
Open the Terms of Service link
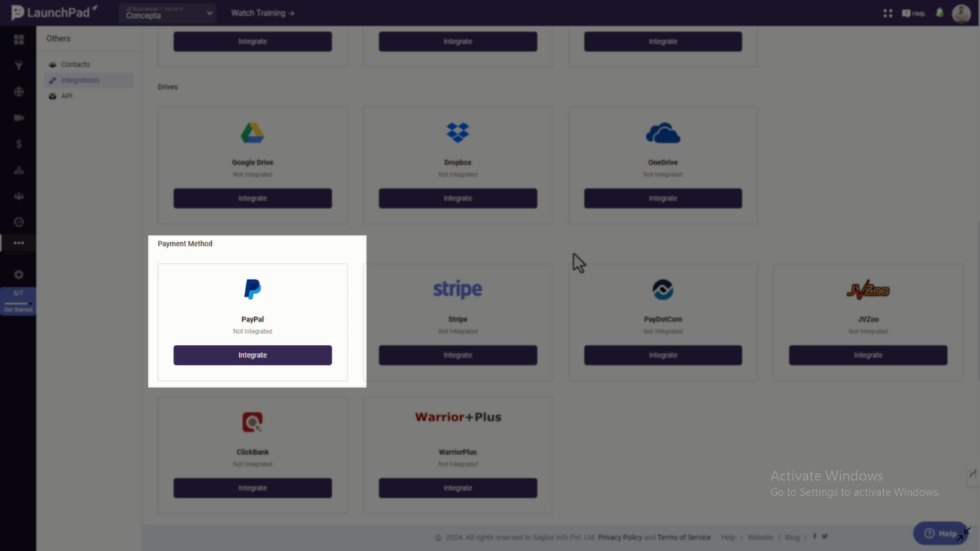pos(683,537)
